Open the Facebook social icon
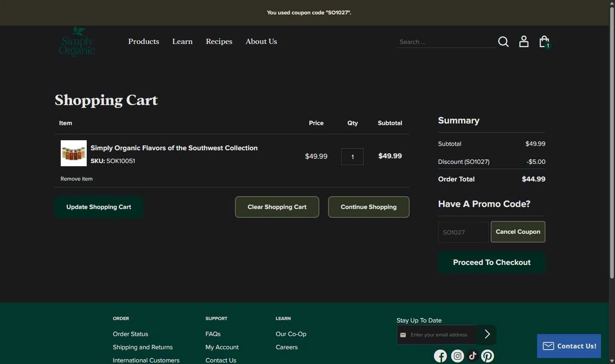The image size is (615, 364). (x=440, y=356)
